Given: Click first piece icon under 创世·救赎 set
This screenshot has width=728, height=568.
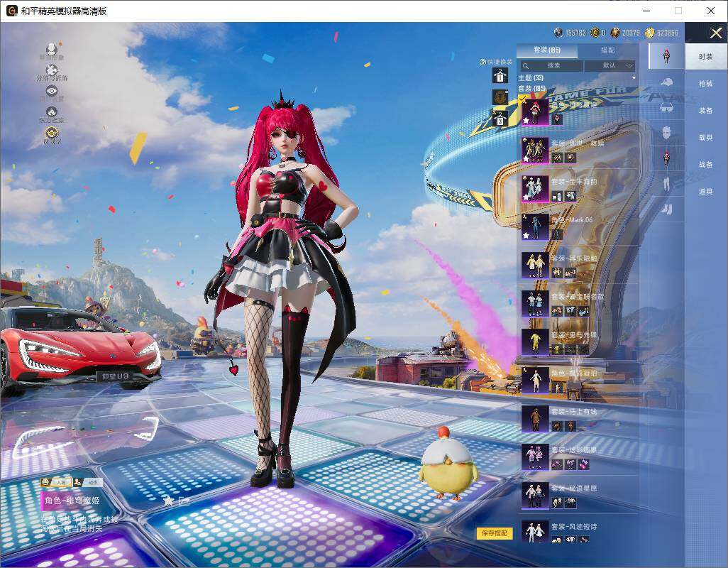Looking at the screenshot, I should (557, 158).
